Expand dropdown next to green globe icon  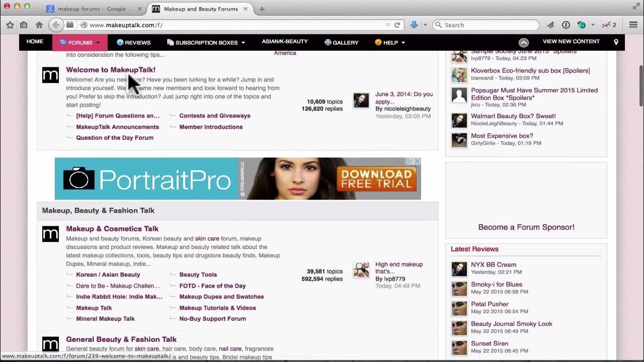593,25
